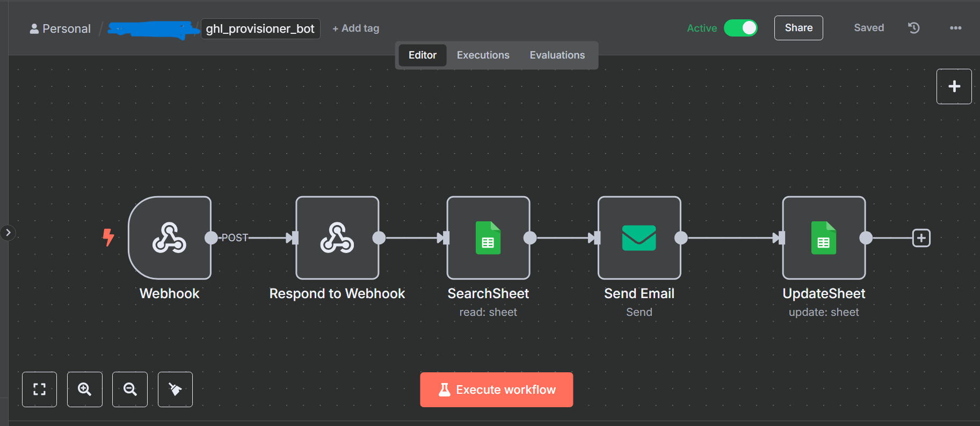Open the Send Email node
Image resolution: width=980 pixels, height=426 pixels.
(x=639, y=237)
